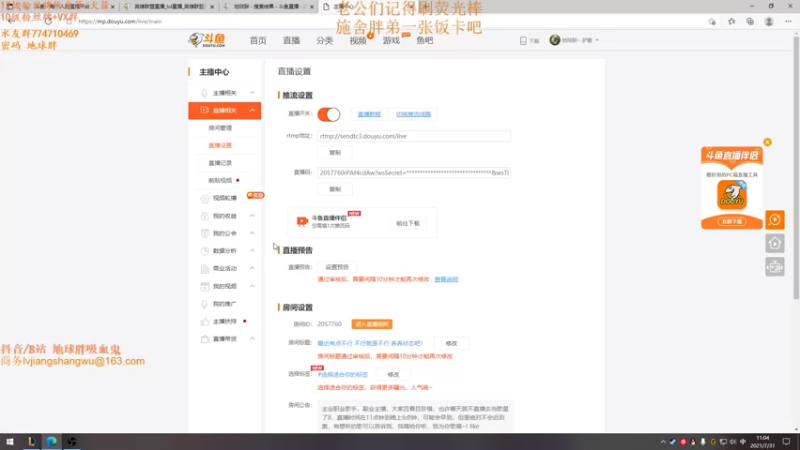Click the browser favorites star icon
Image resolution: width=800 pixels, height=450 pixels.
[x=731, y=21]
